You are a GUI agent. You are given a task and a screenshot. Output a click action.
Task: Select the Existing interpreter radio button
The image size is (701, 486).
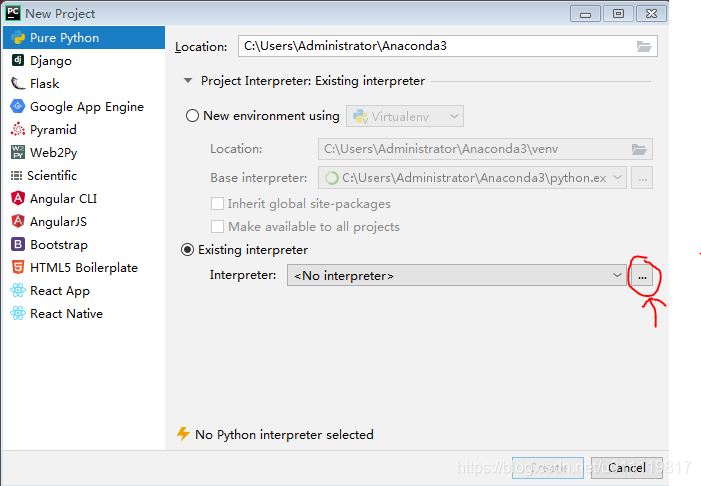(x=187, y=249)
